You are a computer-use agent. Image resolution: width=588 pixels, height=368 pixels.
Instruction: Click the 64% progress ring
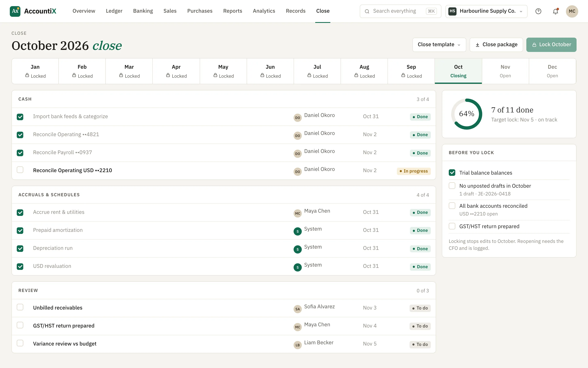(467, 114)
